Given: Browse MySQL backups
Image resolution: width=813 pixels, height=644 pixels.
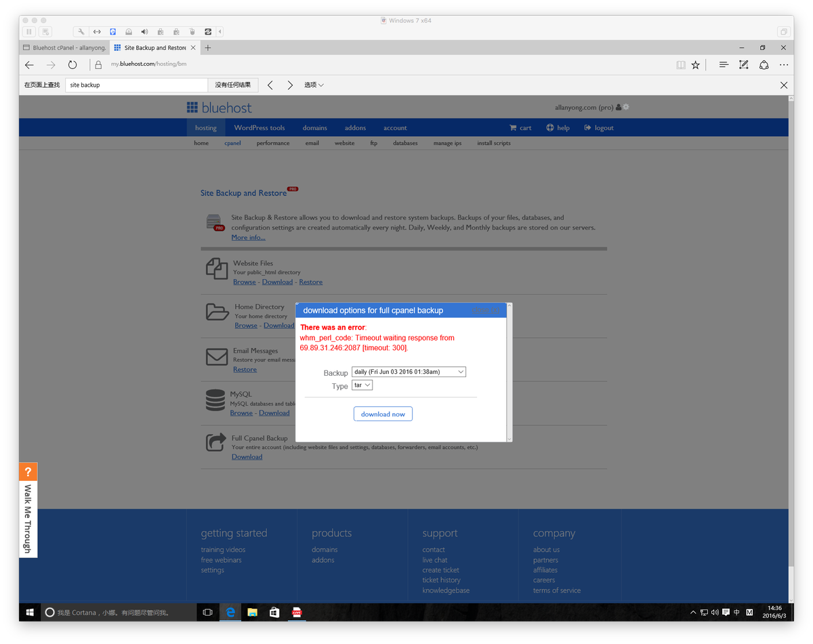Looking at the screenshot, I should coord(241,413).
